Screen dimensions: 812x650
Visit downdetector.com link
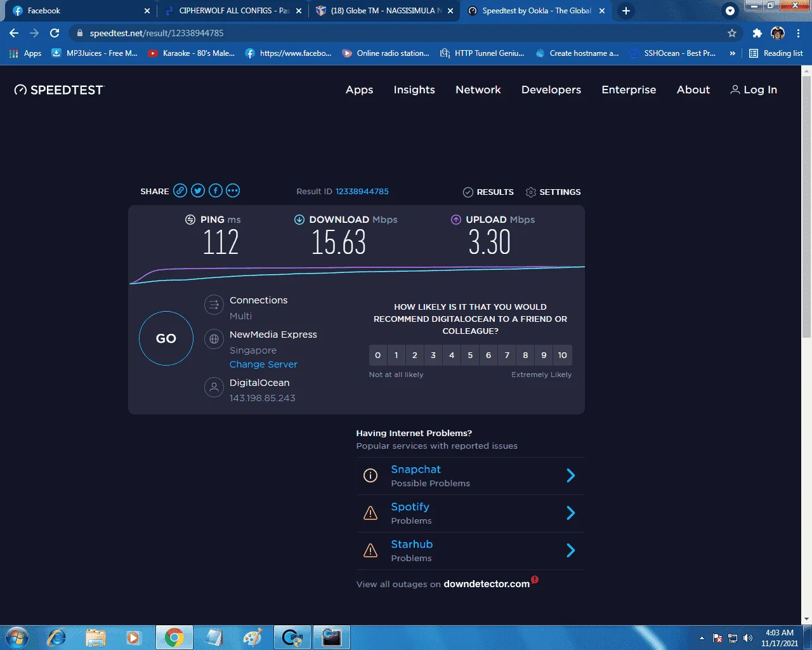tap(487, 584)
